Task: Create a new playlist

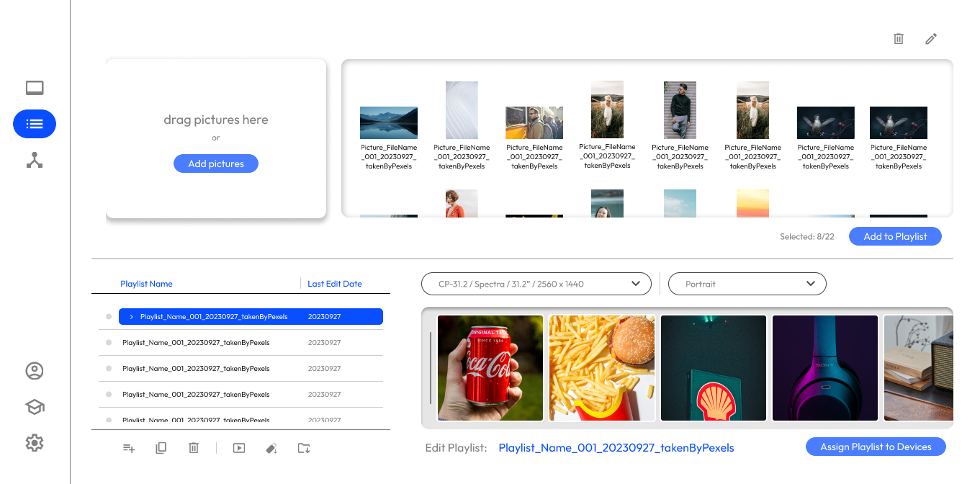Action: click(128, 447)
